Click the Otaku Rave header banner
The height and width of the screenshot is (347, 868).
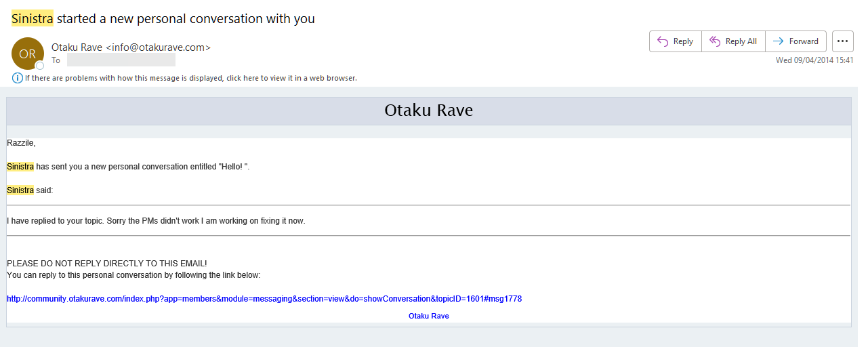tap(428, 110)
